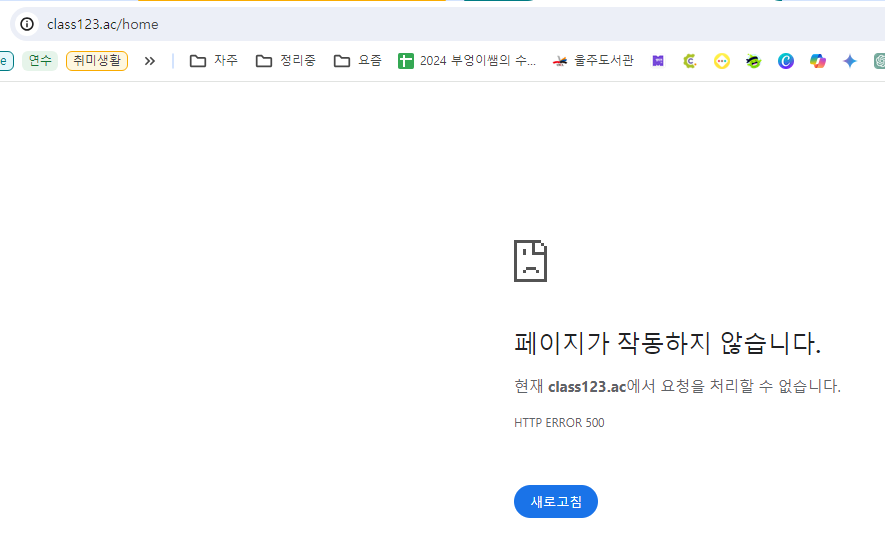Click the HTTP ERROR 500 text
The image size is (885, 535).
click(559, 423)
